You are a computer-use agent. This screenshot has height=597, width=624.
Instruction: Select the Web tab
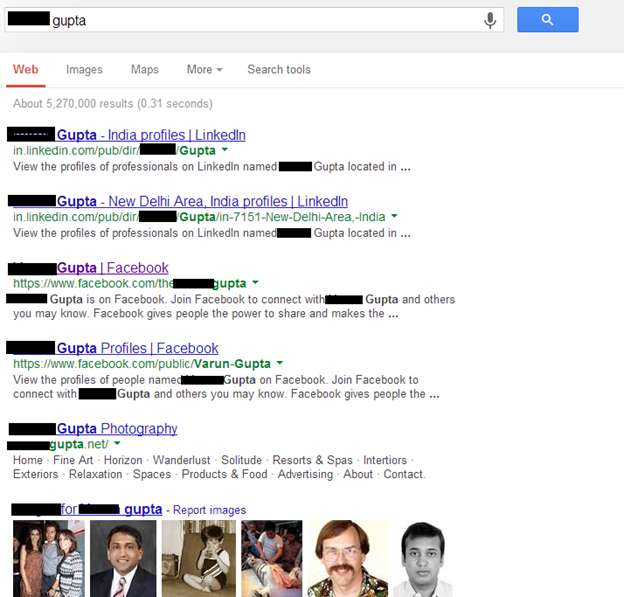(25, 70)
